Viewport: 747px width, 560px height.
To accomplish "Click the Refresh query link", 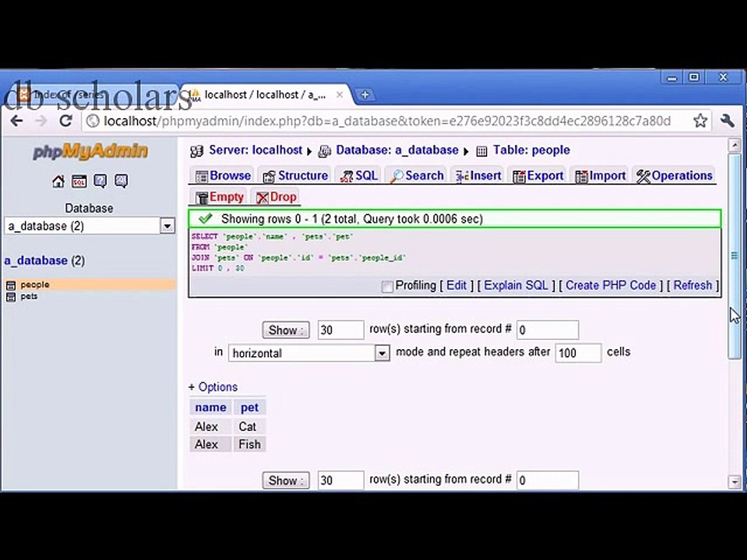I will point(693,285).
